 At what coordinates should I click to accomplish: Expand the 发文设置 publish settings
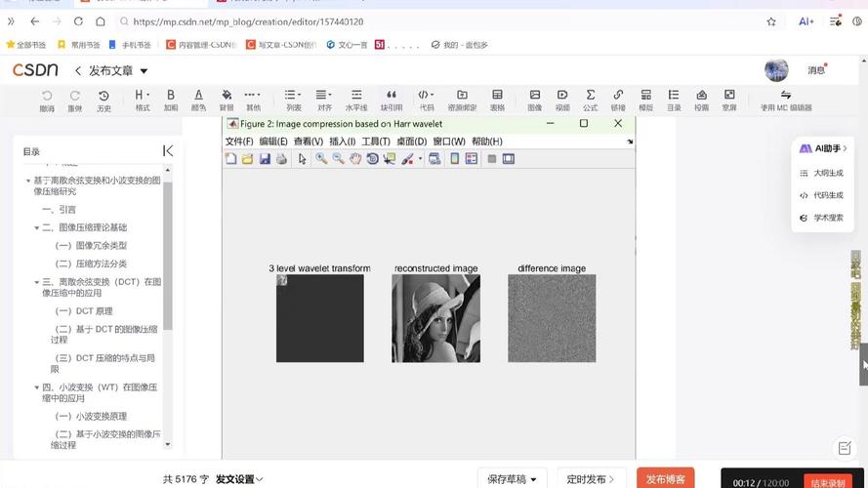239,479
